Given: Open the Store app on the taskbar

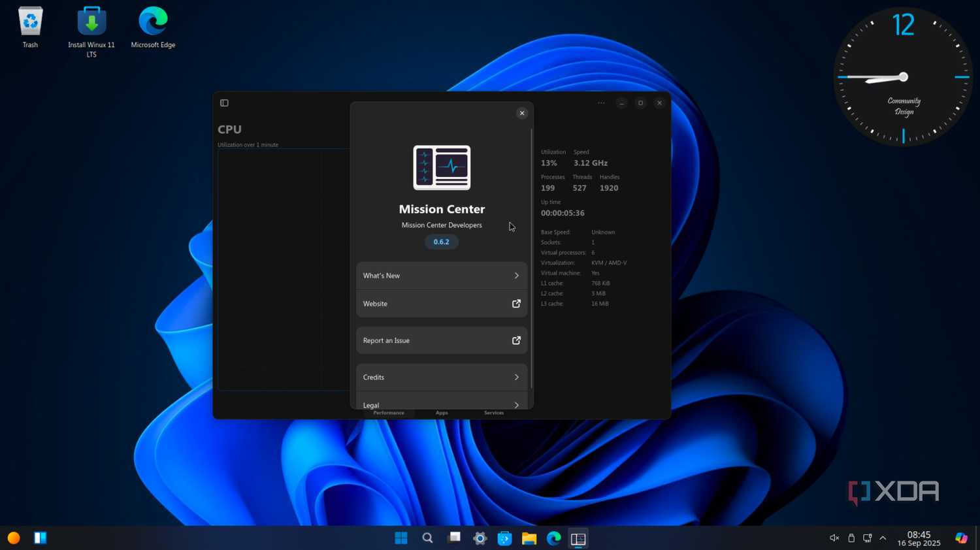Looking at the screenshot, I should point(504,538).
